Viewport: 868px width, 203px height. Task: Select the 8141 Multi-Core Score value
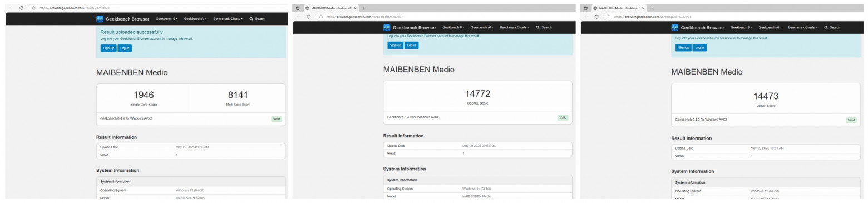(x=238, y=95)
